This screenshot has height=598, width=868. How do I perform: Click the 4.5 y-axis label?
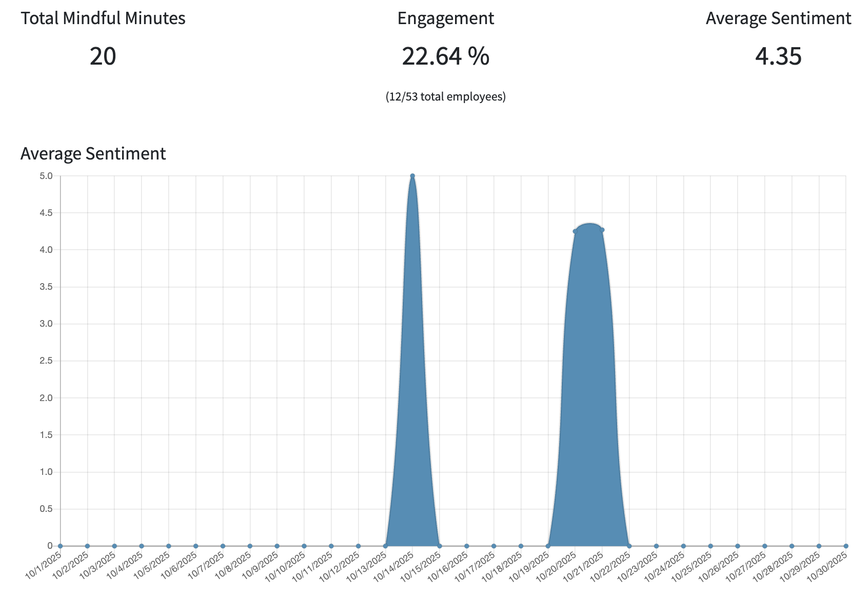click(46, 213)
